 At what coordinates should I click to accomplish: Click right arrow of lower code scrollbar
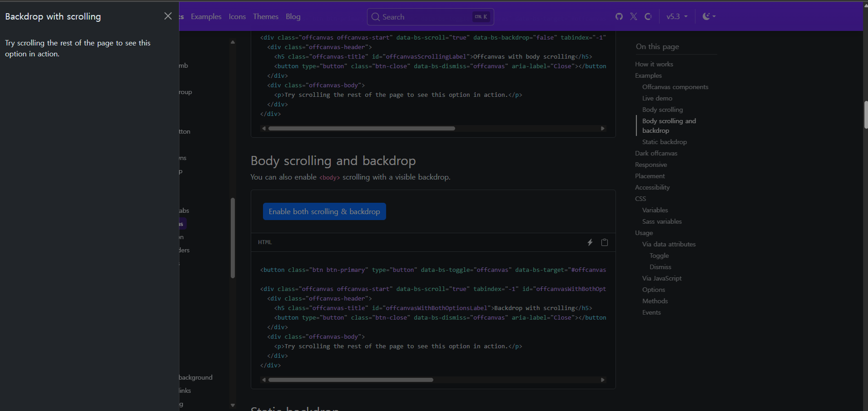coord(603,380)
